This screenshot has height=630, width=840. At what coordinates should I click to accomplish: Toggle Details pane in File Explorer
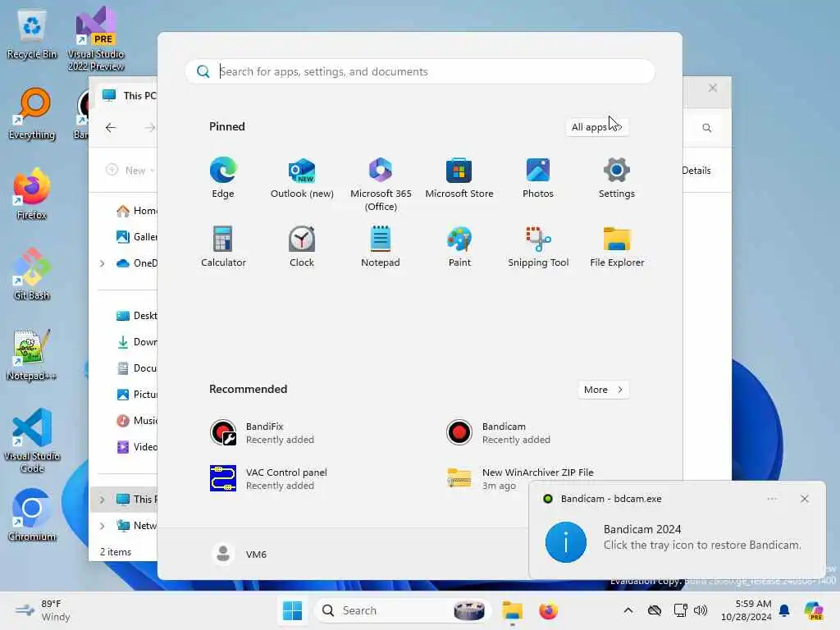click(x=696, y=171)
